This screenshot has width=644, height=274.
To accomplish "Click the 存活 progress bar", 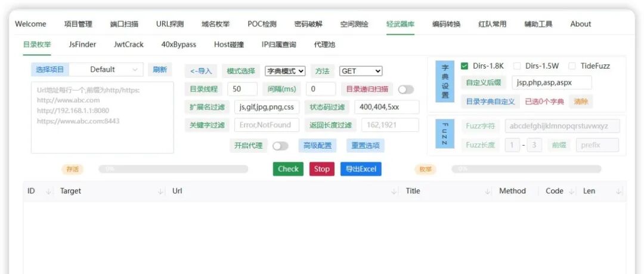I will tap(173, 169).
